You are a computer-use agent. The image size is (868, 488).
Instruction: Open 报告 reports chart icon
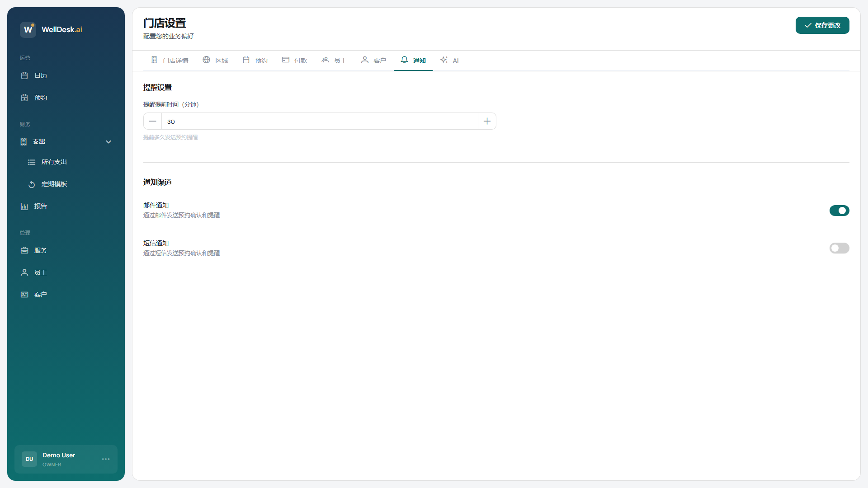tap(24, 206)
